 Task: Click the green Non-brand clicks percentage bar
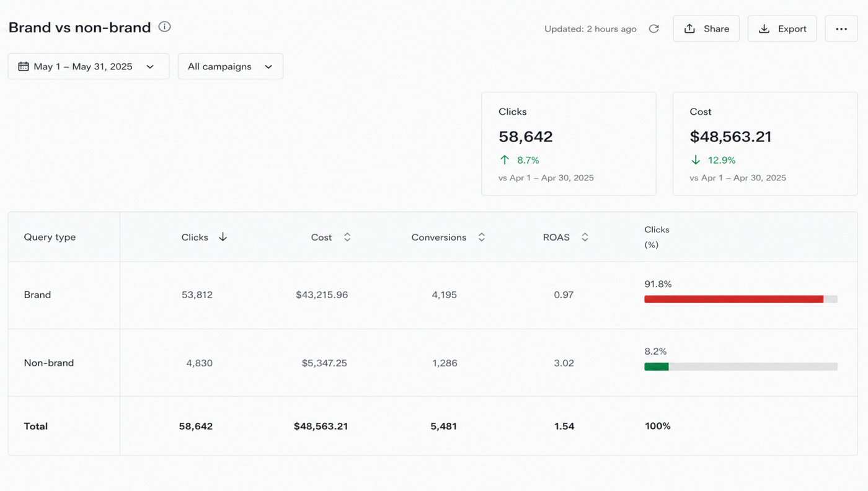point(657,366)
